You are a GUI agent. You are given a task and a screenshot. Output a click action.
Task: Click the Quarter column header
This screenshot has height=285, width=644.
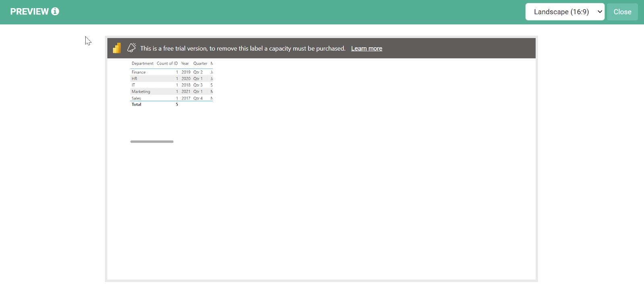click(200, 64)
